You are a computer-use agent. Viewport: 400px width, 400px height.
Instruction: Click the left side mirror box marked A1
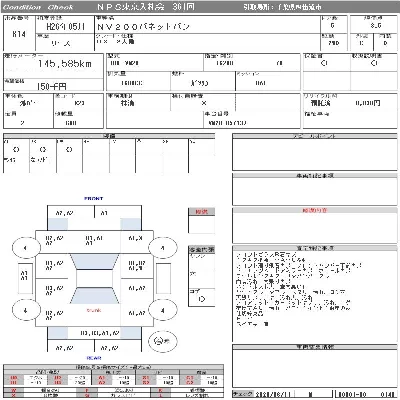25,278
